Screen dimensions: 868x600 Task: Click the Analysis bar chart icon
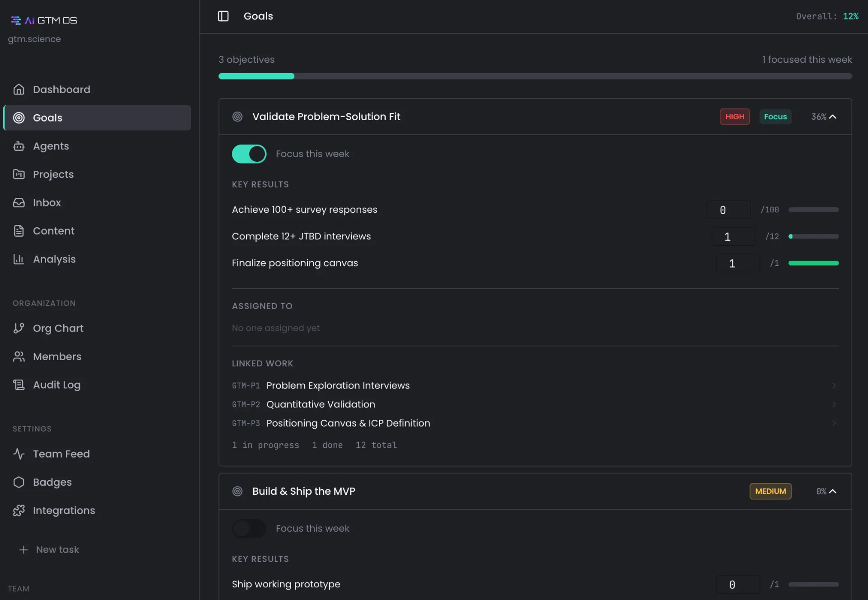coord(19,259)
